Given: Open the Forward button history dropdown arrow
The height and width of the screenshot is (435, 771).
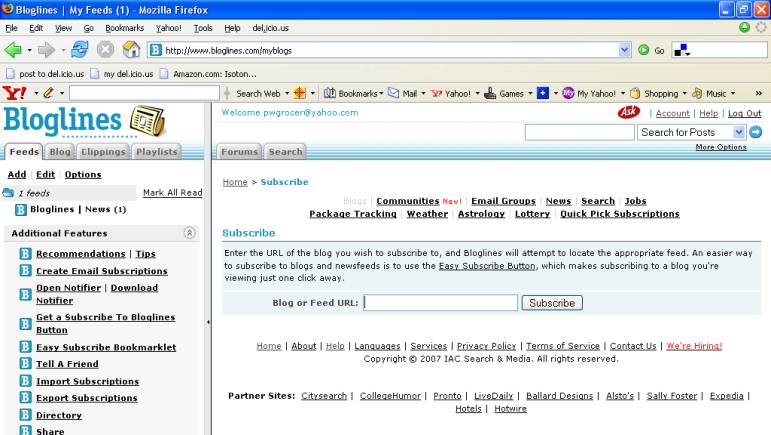Looking at the screenshot, I should point(63,50).
